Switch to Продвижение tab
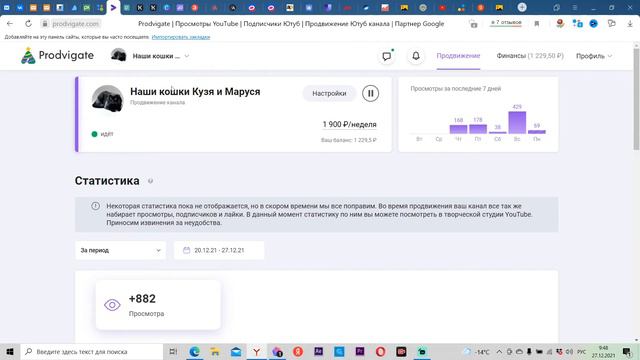The width and height of the screenshot is (640, 360). pos(458,56)
